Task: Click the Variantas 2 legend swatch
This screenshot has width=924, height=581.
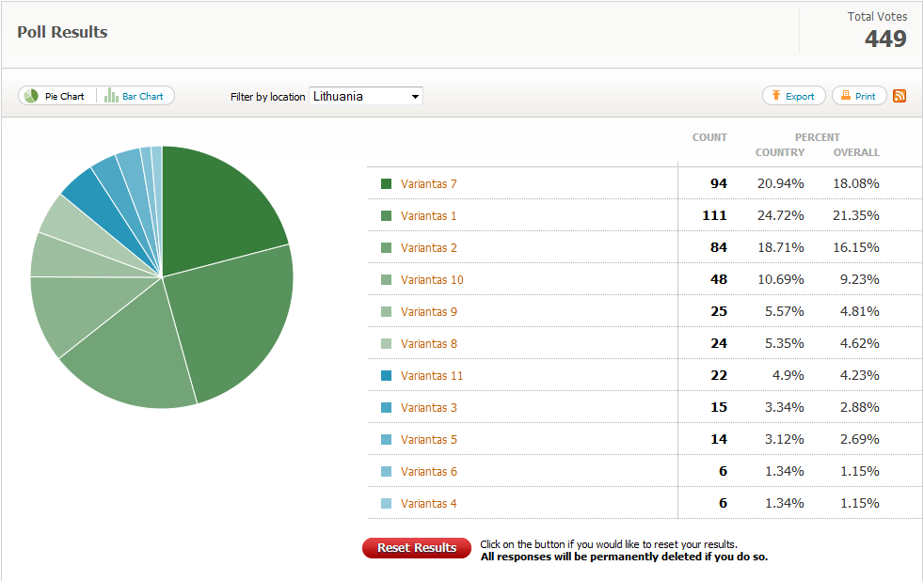Action: click(x=386, y=248)
